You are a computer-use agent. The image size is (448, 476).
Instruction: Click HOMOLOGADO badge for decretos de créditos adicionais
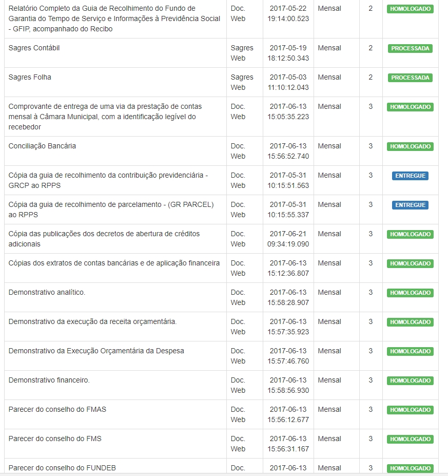click(410, 234)
